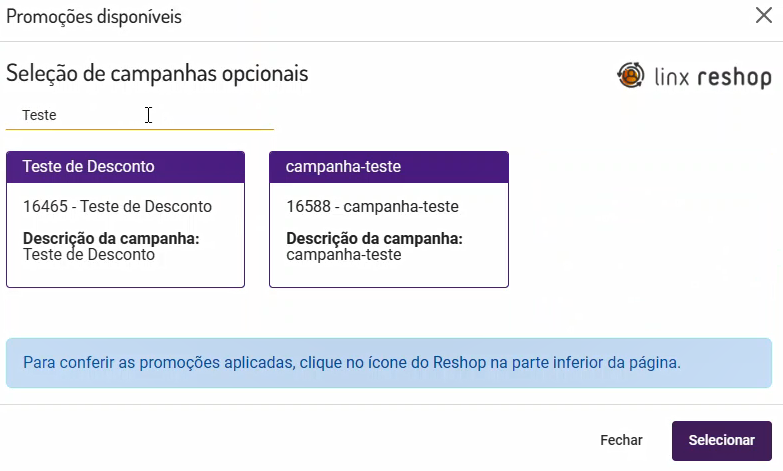Click blank space at bottom of campanha-teste card
This screenshot has height=471, width=783.
[x=389, y=275]
